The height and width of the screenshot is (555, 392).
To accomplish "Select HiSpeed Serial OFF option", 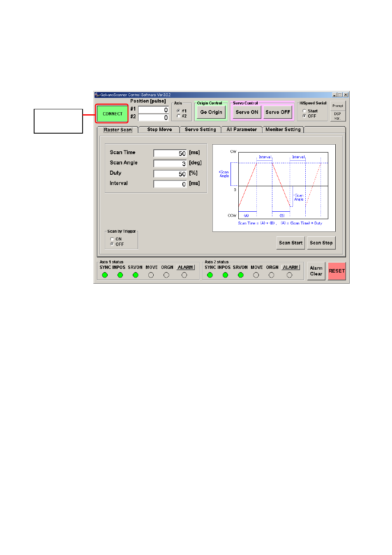I will click(304, 116).
